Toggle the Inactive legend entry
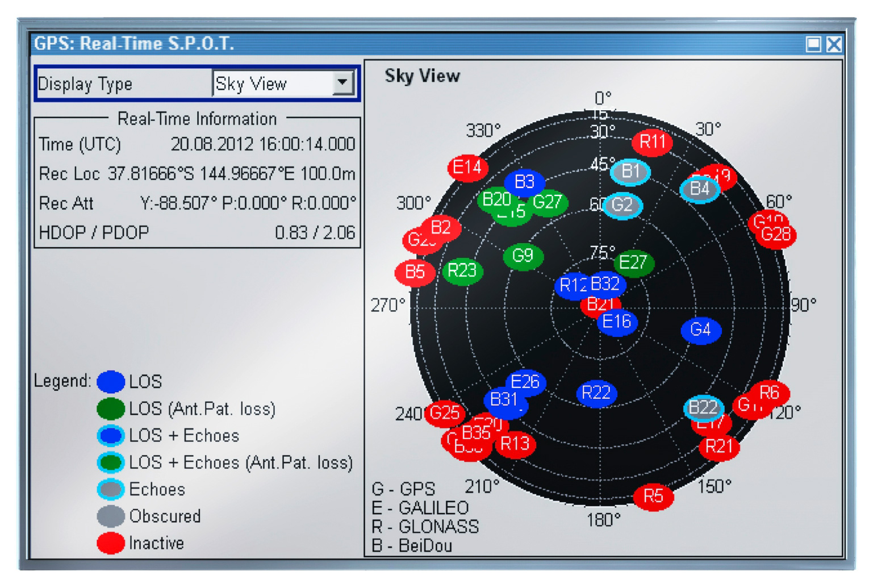Image resolution: width=869 pixels, height=588 pixels. pyautogui.click(x=111, y=543)
